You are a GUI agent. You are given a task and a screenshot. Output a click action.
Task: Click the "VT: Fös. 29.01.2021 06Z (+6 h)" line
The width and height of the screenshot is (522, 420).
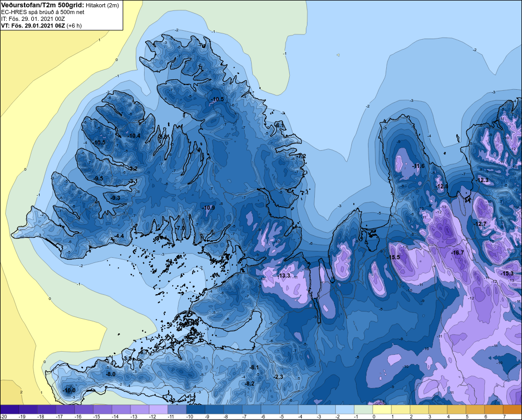pos(41,26)
